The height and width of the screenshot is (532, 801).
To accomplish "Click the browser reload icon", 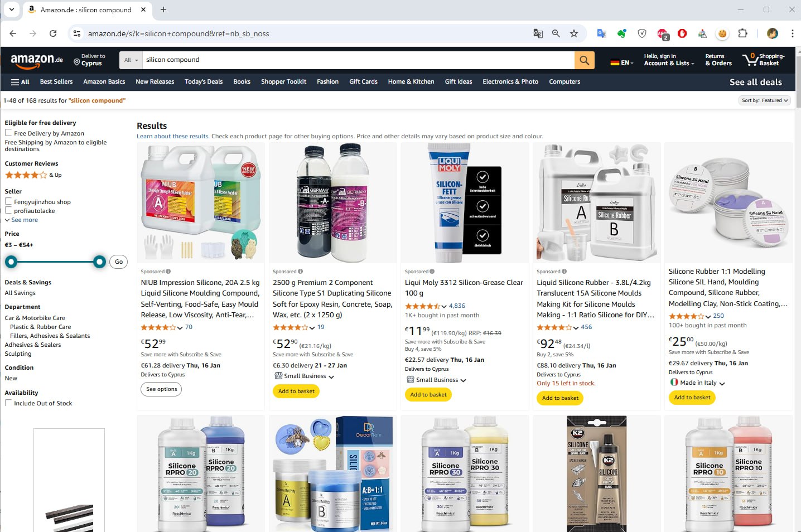I will 53,33.
